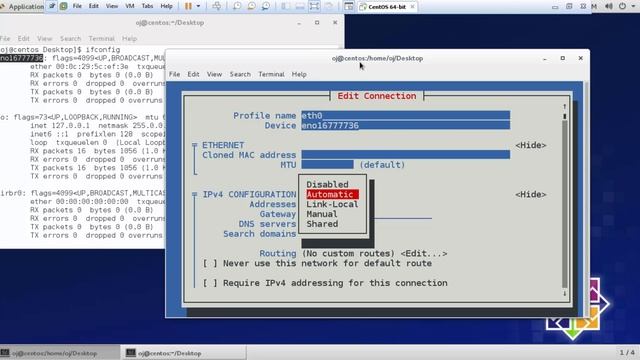Click the revert snapshot clock icon

click(251, 6)
